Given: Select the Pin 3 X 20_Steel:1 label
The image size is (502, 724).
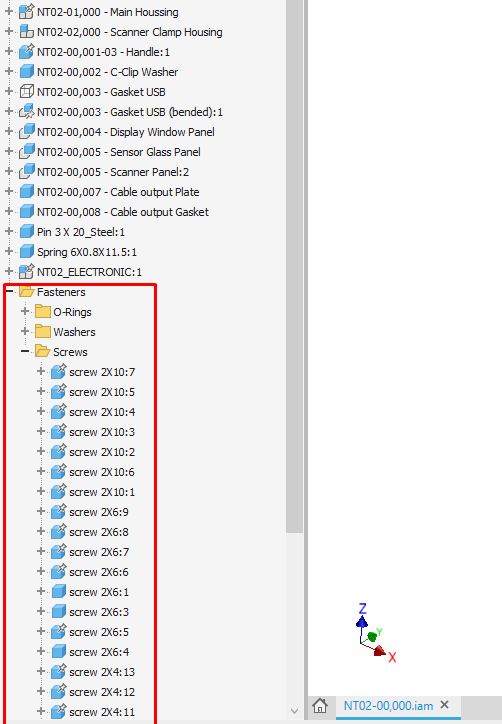Looking at the screenshot, I should pos(81,232).
